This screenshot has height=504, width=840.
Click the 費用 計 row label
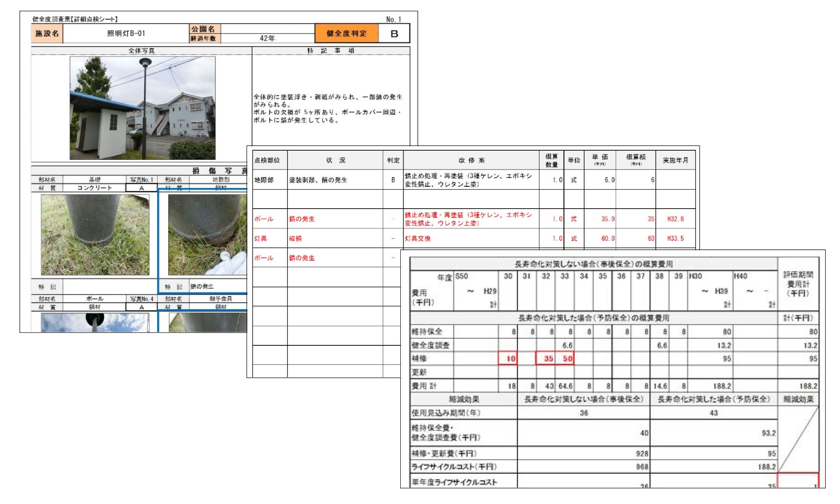(x=432, y=386)
